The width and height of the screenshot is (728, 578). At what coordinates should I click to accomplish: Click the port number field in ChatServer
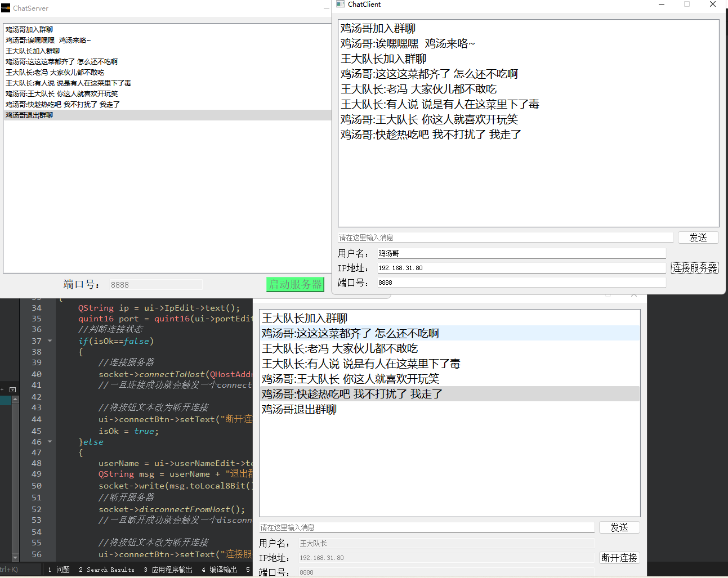point(155,285)
